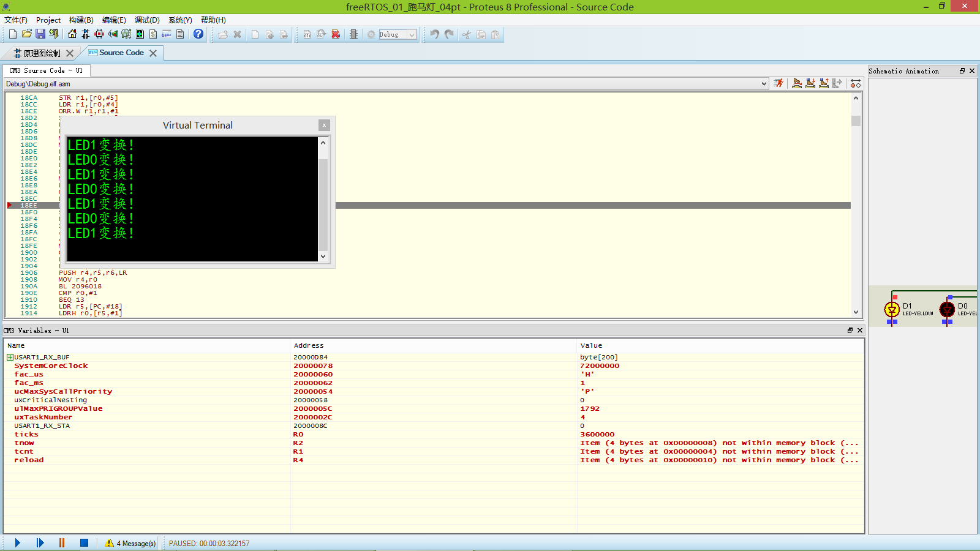Viewport: 980px width, 551px height.
Task: Close the Virtual Terminal window
Action: coord(324,125)
